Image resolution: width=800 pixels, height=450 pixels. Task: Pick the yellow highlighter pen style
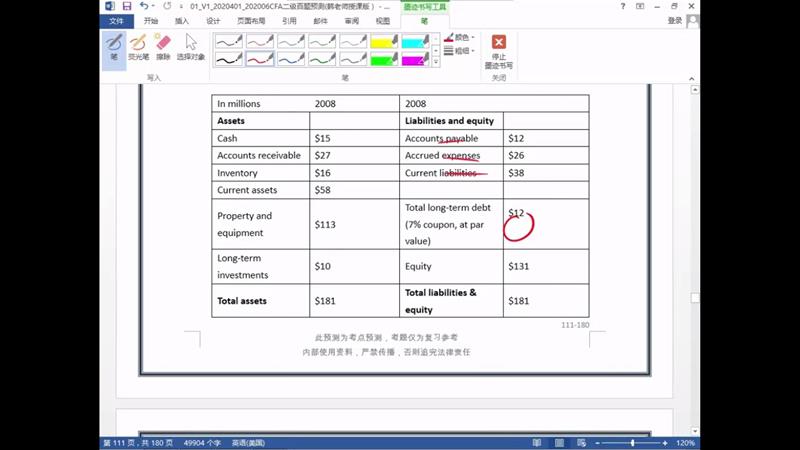[x=385, y=42]
